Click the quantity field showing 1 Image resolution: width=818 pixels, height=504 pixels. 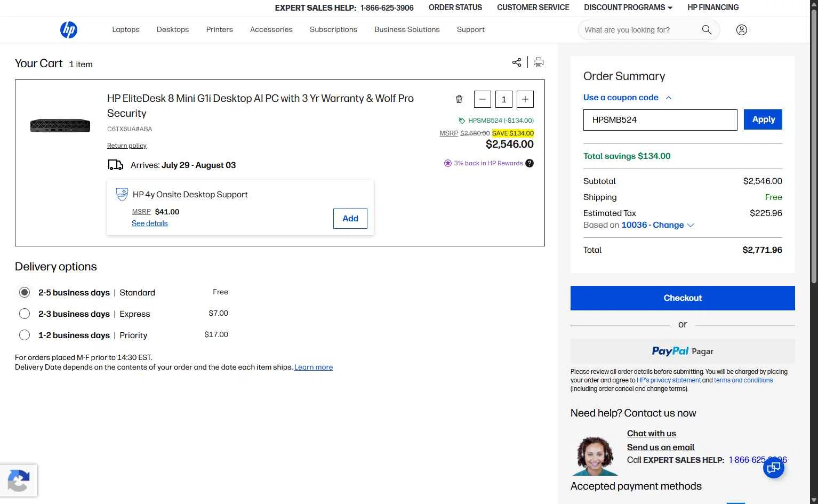point(504,99)
